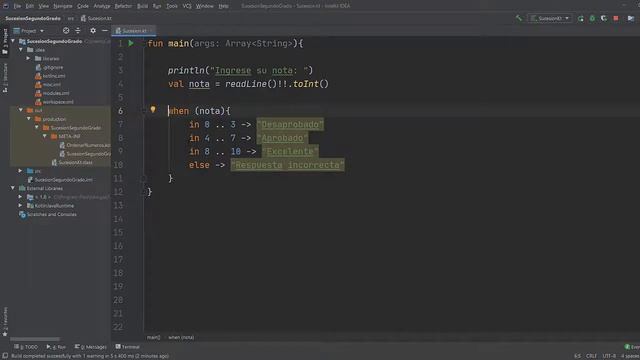Click the Project panel horizontal scrollbar
The width and height of the screenshot is (640, 360).
35,339
